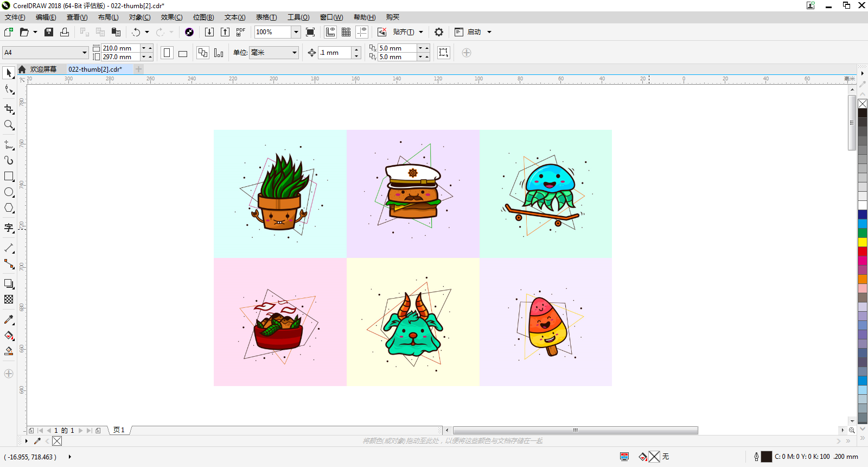
Task: Open horizontal duplicate distance 5.0 mm dropdown
Action: click(420, 48)
